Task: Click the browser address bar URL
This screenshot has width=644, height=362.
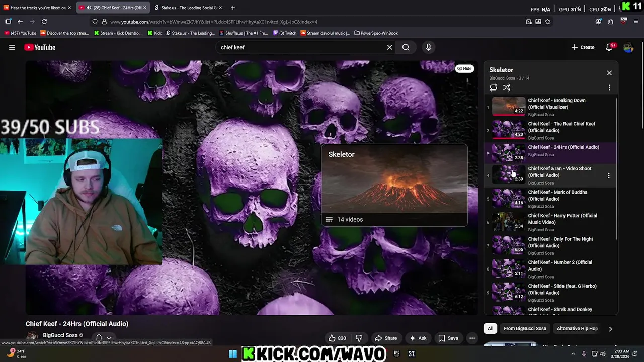Action: (x=214, y=22)
